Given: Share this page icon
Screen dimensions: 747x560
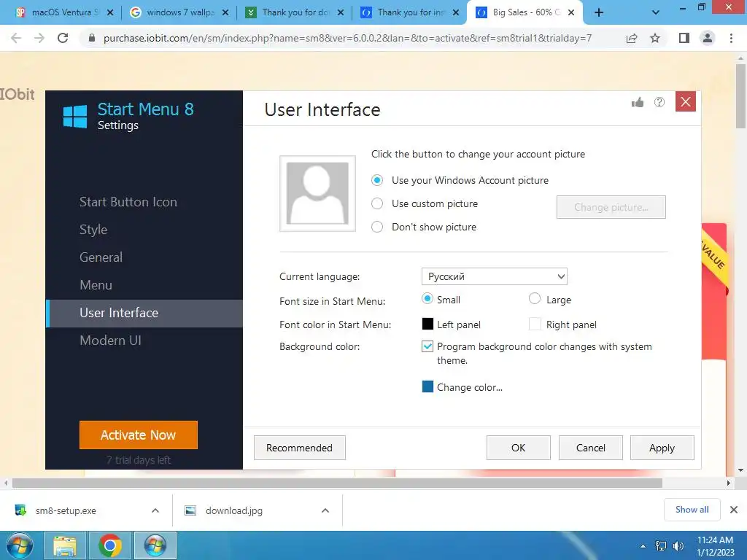Looking at the screenshot, I should coord(632,38).
